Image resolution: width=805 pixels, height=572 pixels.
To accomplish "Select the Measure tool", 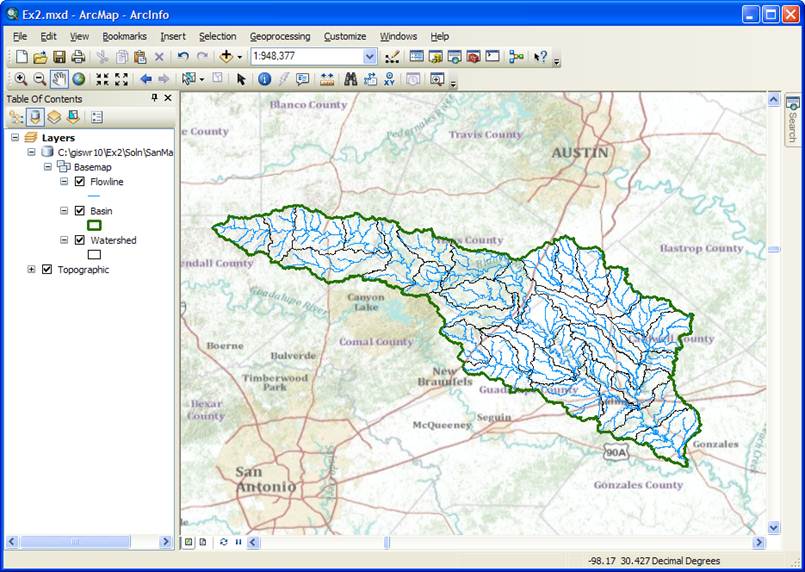I will coord(327,79).
